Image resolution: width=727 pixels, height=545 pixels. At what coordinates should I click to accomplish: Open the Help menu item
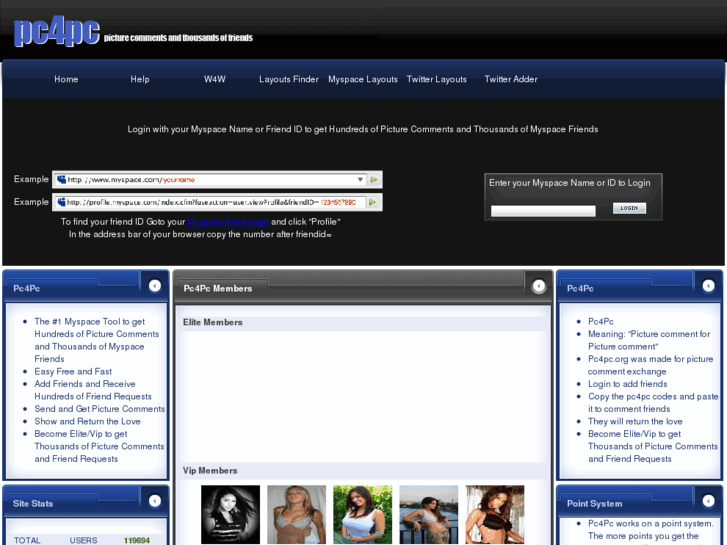click(140, 79)
